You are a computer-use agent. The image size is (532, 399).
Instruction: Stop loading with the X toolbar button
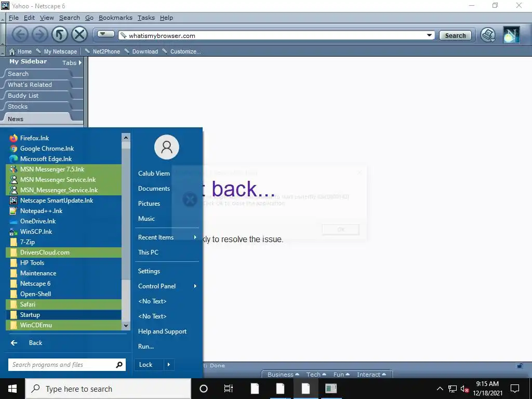pyautogui.click(x=79, y=35)
